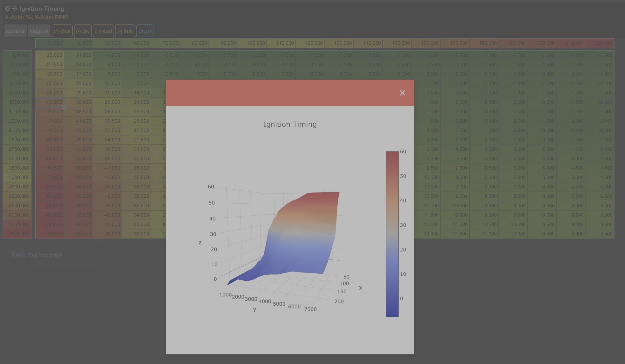Click the (-) Sub button
This screenshot has height=364, width=625.
[125, 31]
